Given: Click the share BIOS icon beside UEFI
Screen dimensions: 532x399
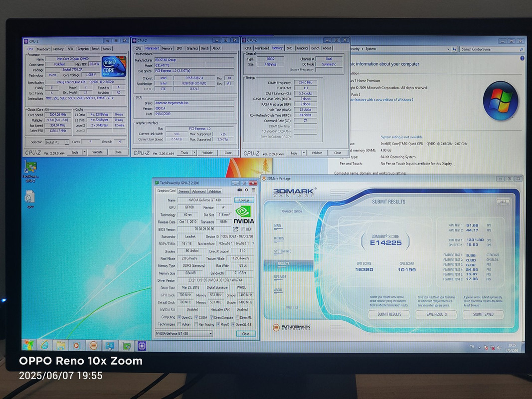Looking at the screenshot, I should (x=235, y=229).
